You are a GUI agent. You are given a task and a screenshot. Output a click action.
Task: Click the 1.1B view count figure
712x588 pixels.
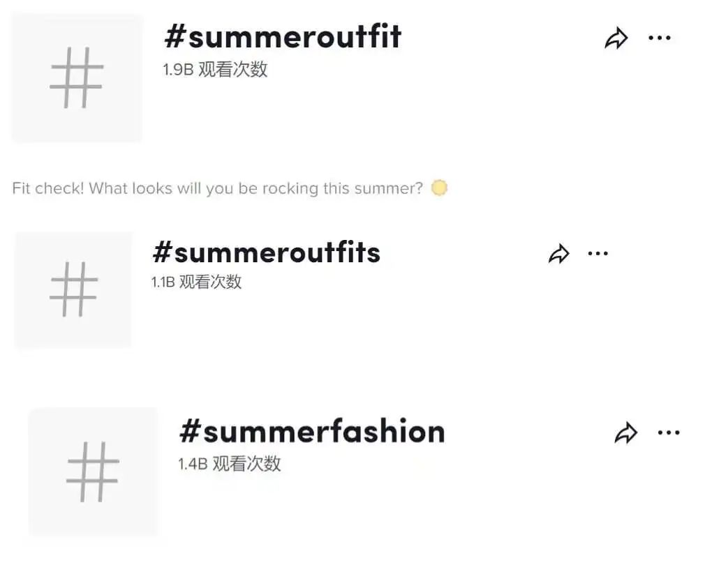[163, 282]
